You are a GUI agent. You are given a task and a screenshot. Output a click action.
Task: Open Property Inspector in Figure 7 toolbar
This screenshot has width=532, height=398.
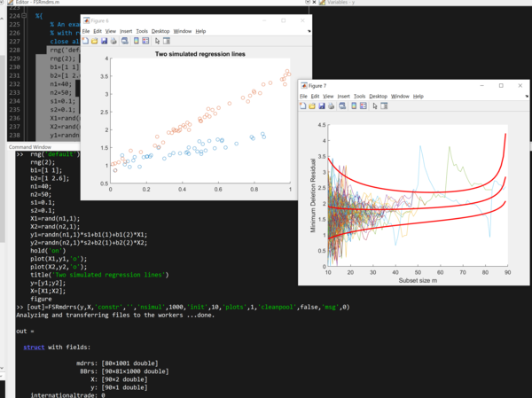coord(384,105)
